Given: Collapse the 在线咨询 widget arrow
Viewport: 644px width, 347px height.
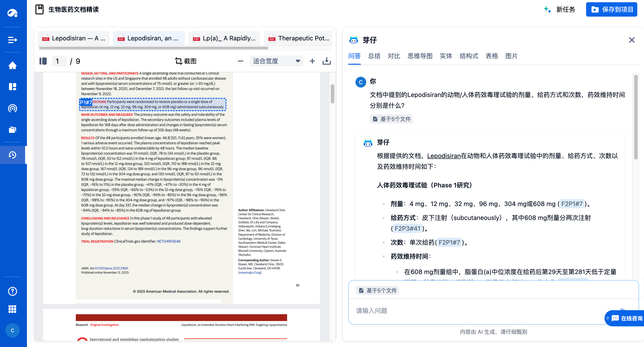Looking at the screenshot, I should click(x=608, y=318).
